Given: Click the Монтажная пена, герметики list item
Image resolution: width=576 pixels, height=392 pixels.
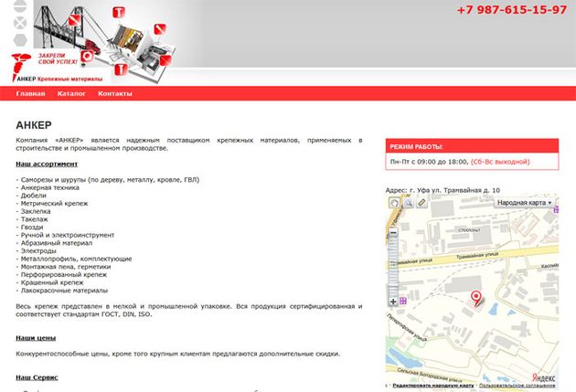Looking at the screenshot, I should coord(63,267).
